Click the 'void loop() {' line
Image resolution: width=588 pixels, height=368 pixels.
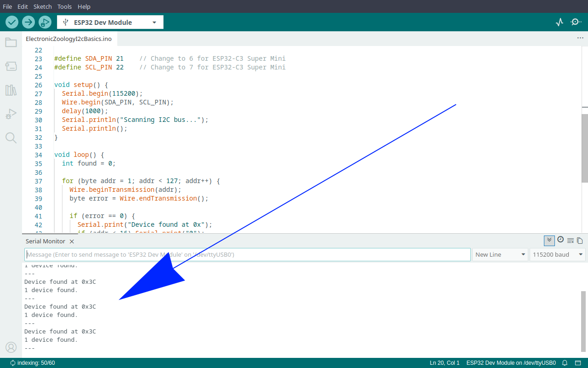point(79,155)
